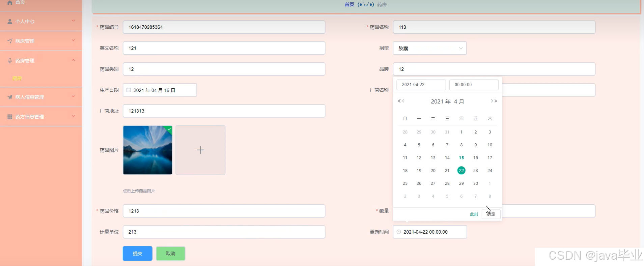
Task: Click the 病人信息管理 send icon
Action: (10, 97)
